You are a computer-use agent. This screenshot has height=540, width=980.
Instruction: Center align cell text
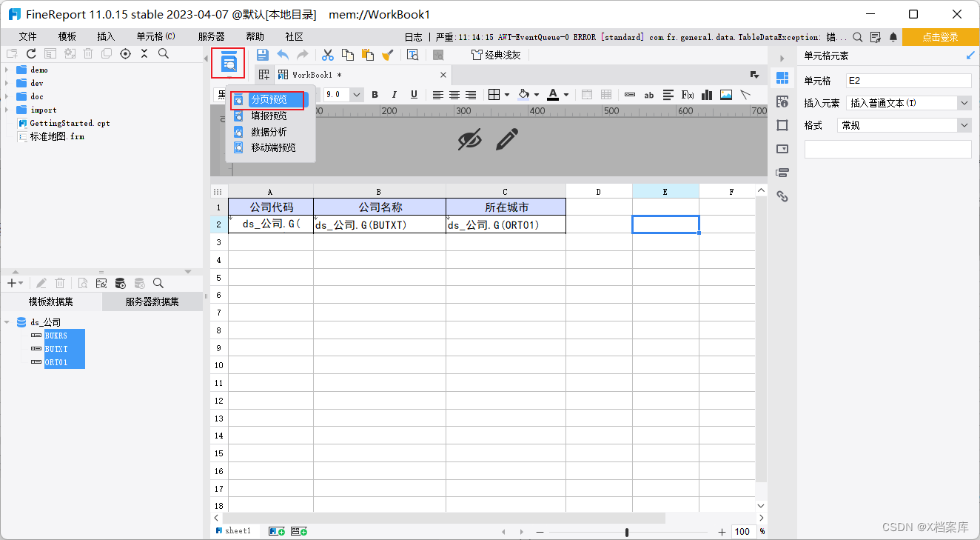pos(454,94)
